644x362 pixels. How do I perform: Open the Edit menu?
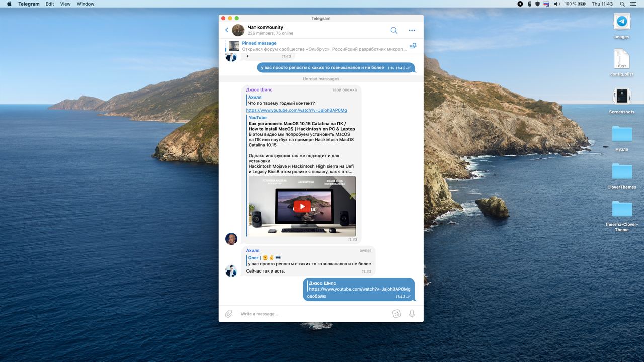click(x=50, y=4)
